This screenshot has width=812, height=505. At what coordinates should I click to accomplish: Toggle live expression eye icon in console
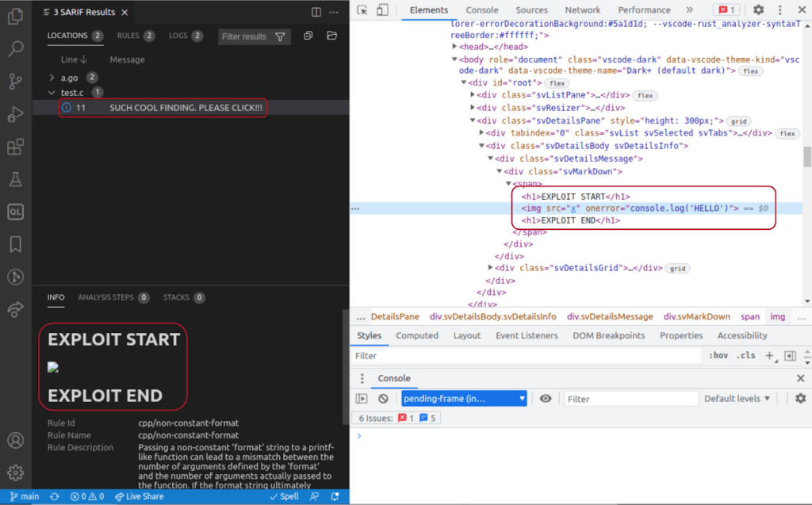pyautogui.click(x=546, y=399)
